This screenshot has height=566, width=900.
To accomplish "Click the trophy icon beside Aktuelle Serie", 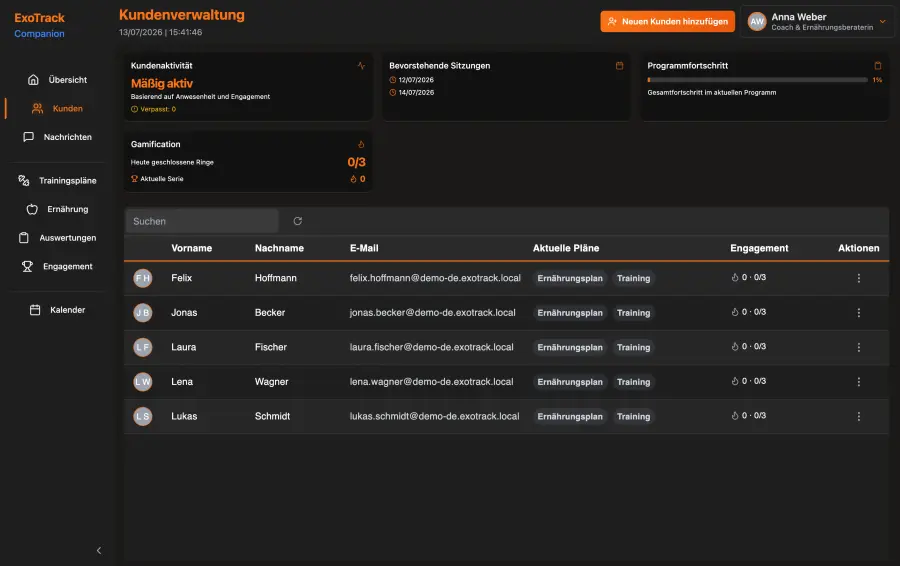I will [134, 179].
